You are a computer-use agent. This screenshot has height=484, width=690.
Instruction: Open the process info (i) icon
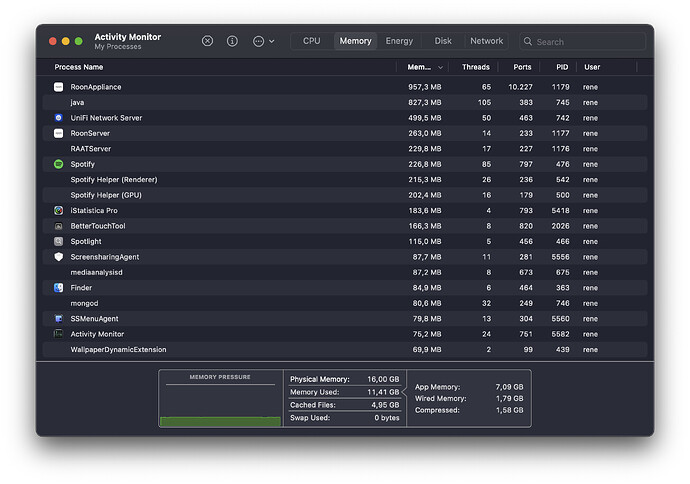(232, 41)
